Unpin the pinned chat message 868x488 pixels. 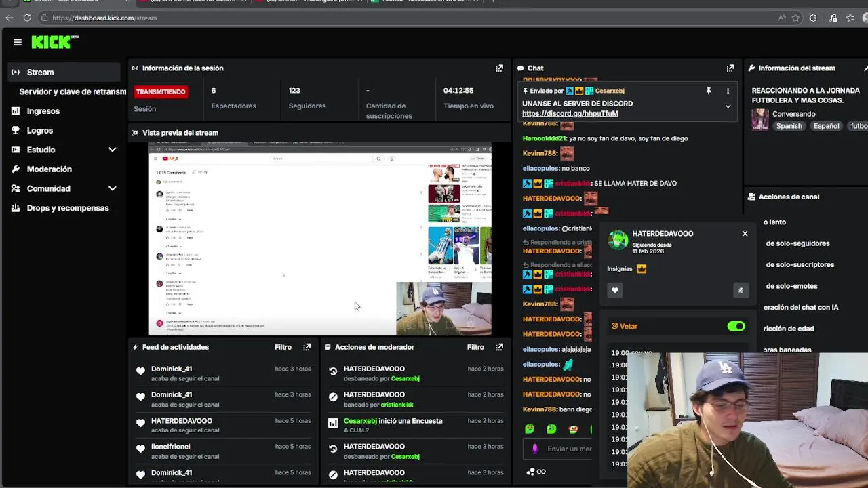709,91
